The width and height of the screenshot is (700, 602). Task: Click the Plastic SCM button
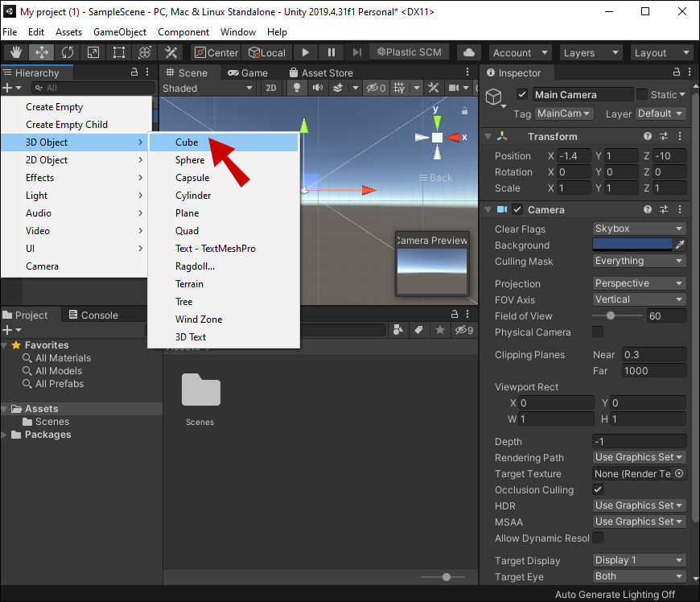coord(408,52)
